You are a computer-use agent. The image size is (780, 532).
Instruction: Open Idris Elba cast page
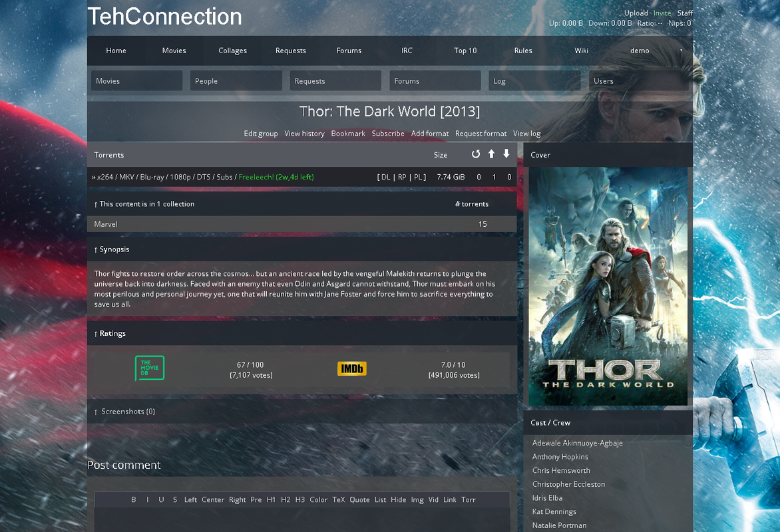547,497
